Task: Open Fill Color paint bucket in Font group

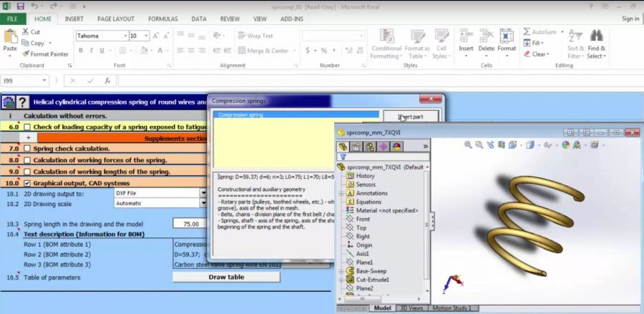Action: (x=144, y=51)
